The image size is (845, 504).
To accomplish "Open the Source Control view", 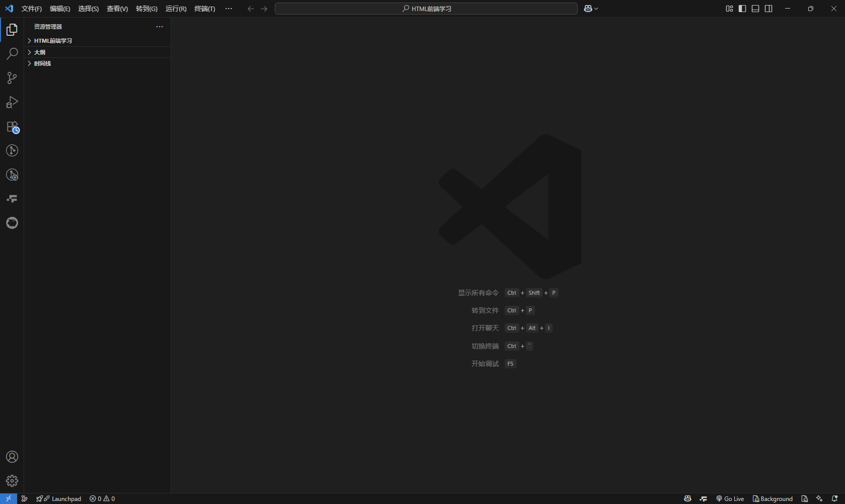I will [12, 78].
